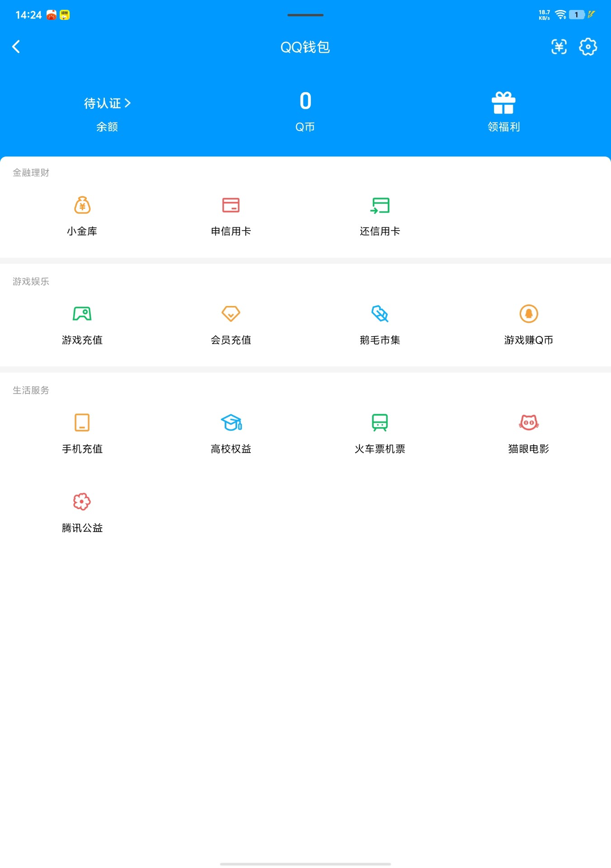
Task: Tap the bottom home gesture bar
Action: click(305, 864)
